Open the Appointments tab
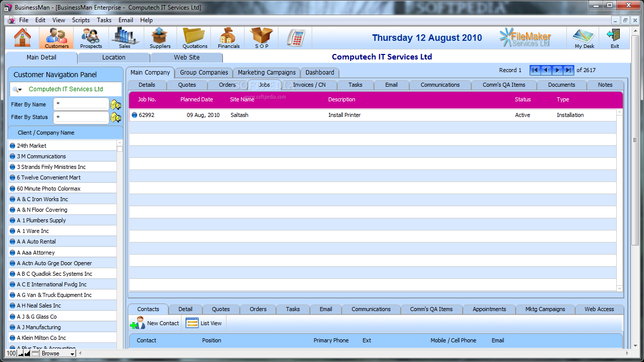 click(489, 309)
